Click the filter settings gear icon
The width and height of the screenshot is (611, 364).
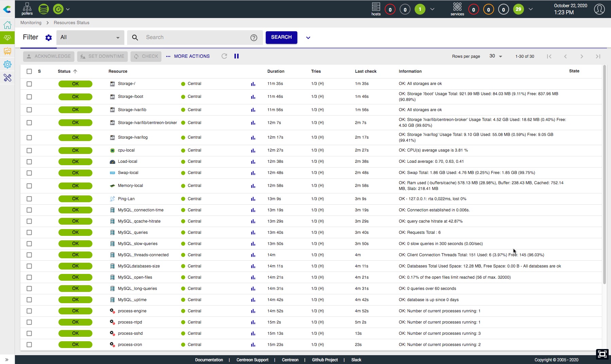pyautogui.click(x=49, y=38)
